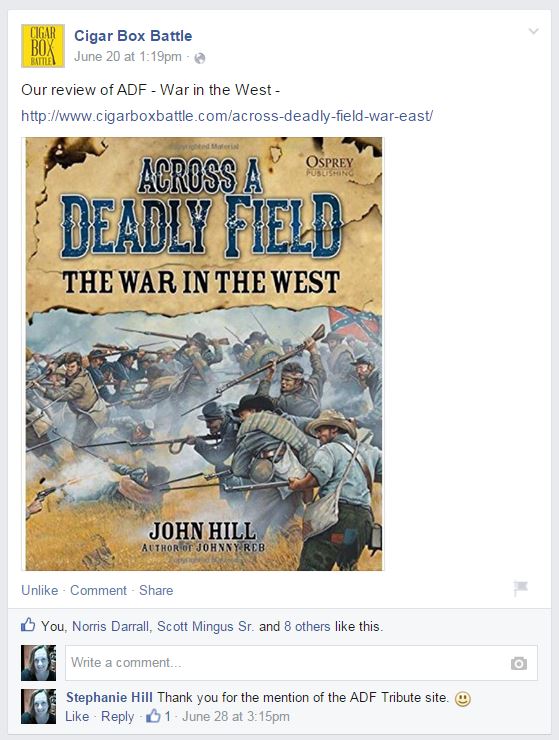Click the flag report icon
Viewport: 559px width, 740px height.
(x=520, y=589)
